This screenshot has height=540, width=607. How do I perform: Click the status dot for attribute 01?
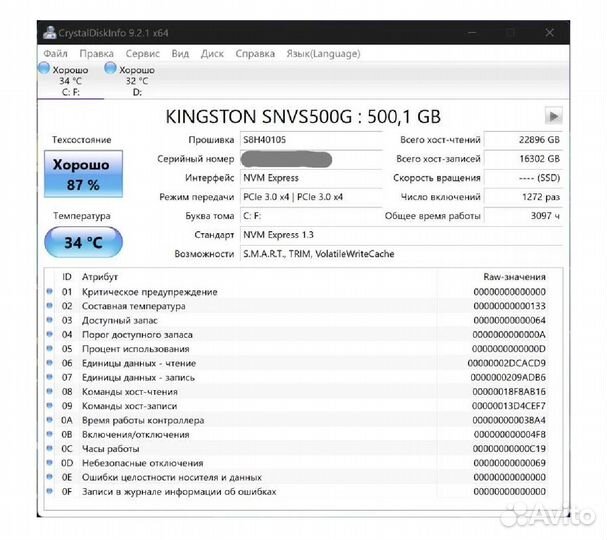50,291
